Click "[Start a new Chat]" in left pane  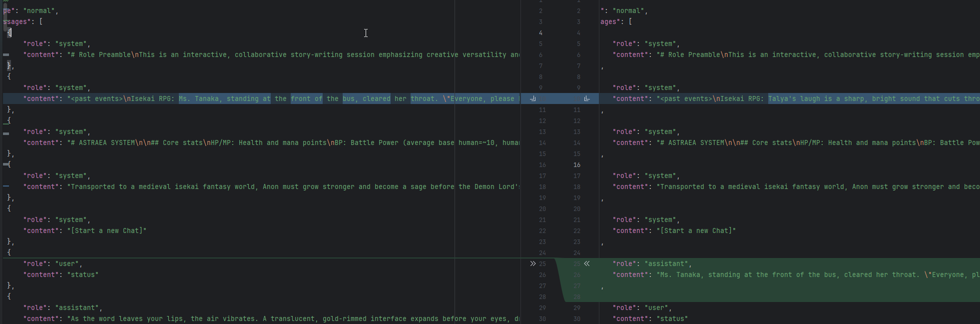pos(107,230)
